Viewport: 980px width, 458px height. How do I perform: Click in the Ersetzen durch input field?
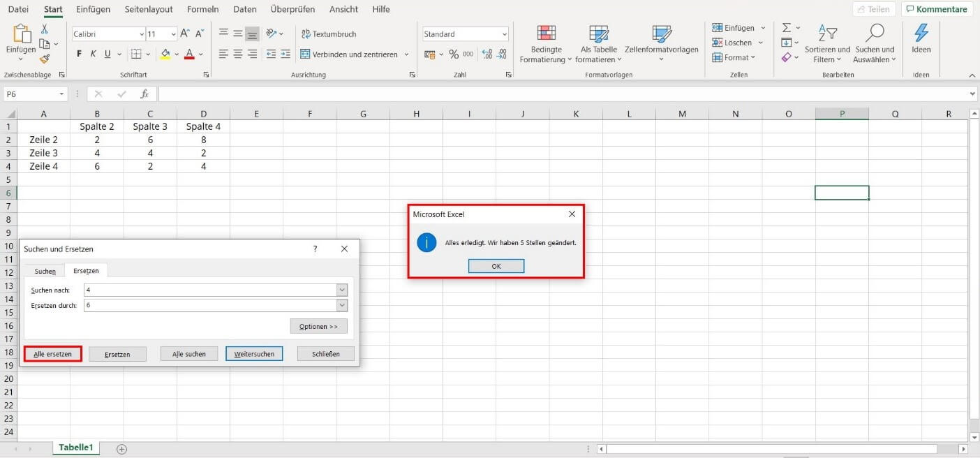coord(210,305)
